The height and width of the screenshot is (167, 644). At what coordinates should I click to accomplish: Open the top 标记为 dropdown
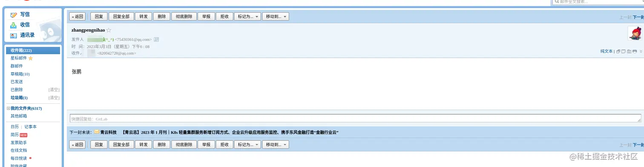pos(247,17)
